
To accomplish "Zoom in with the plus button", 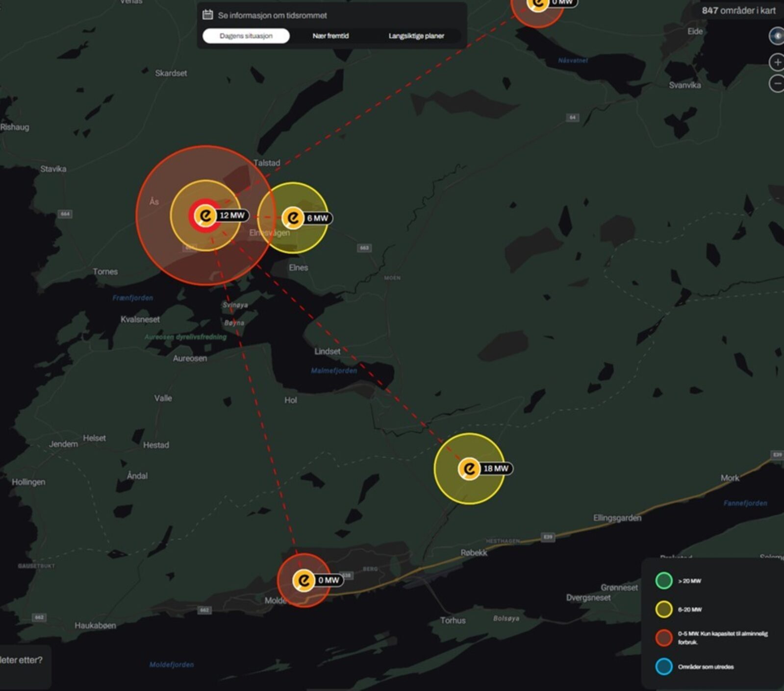I will tap(777, 62).
